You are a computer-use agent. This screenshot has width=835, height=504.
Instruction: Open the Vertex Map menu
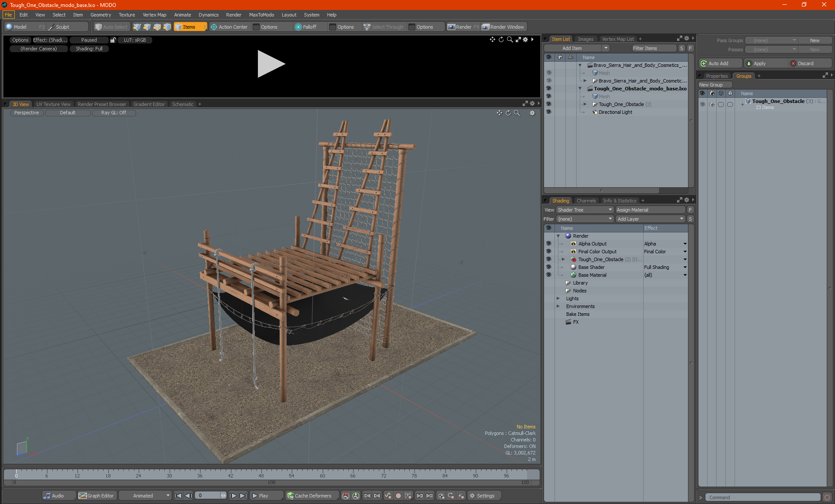pyautogui.click(x=154, y=15)
